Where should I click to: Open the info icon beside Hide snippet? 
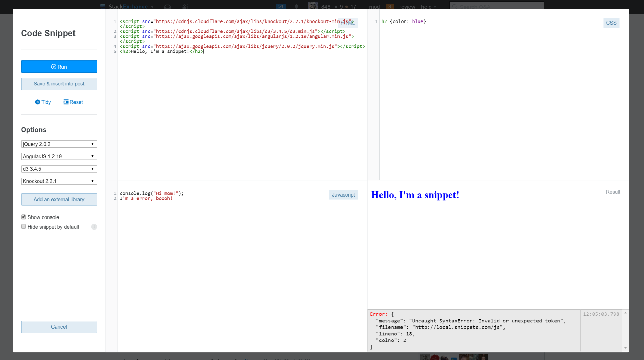click(x=94, y=227)
